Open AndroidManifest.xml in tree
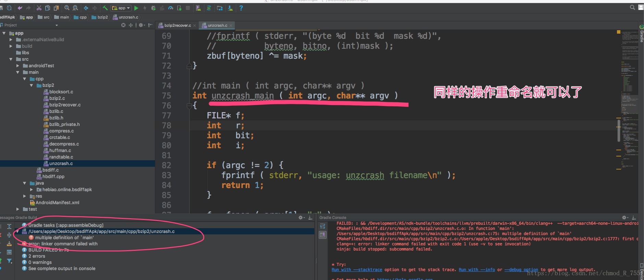Viewport: 644px width, 280px height. coord(54,203)
